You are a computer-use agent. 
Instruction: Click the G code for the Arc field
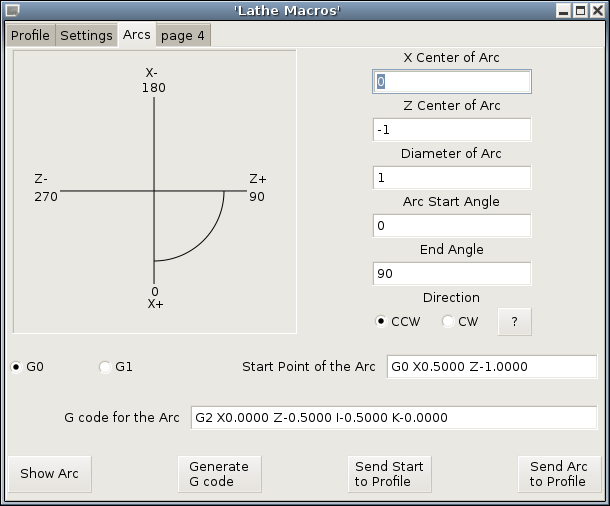(393, 418)
